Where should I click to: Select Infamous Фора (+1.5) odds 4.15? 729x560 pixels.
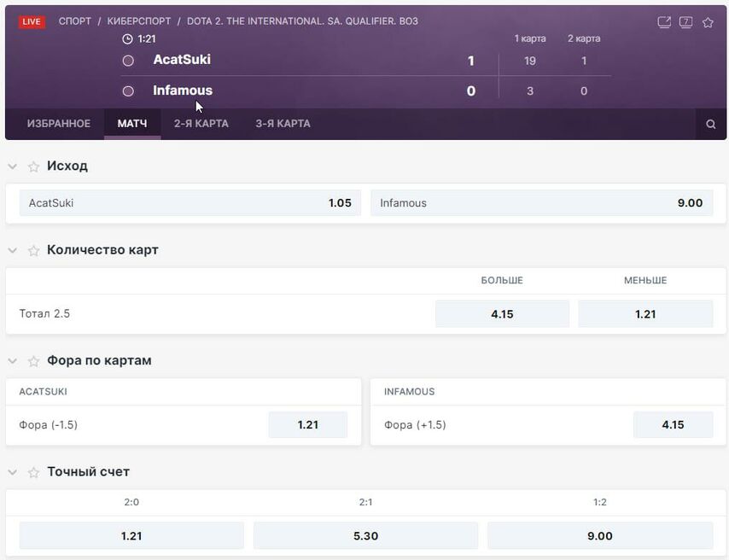click(673, 424)
